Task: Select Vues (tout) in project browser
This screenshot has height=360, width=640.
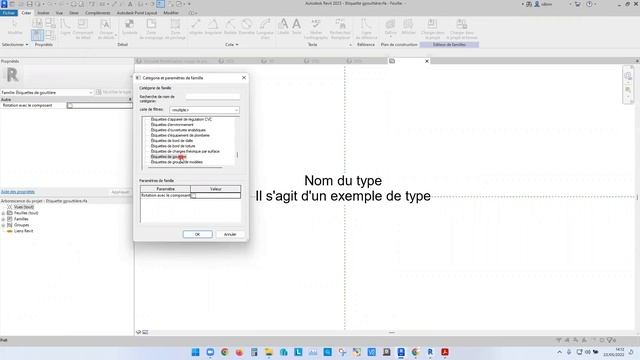Action: point(24,207)
